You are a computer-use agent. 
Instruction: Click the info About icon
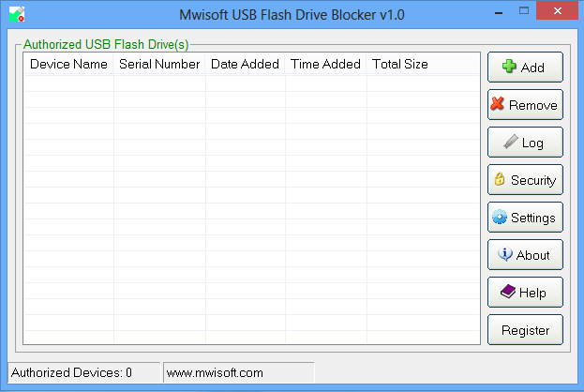[x=505, y=254]
